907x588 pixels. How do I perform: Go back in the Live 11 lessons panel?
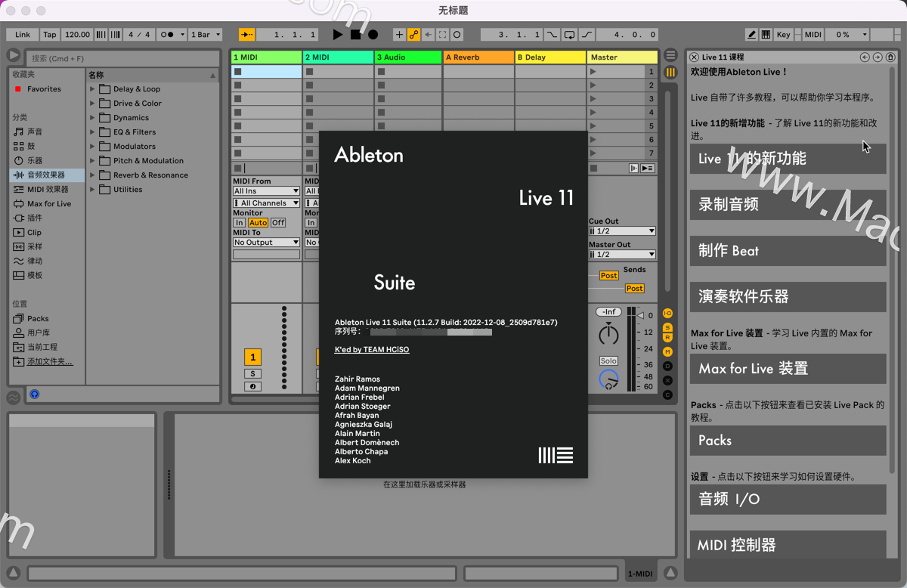(x=865, y=57)
